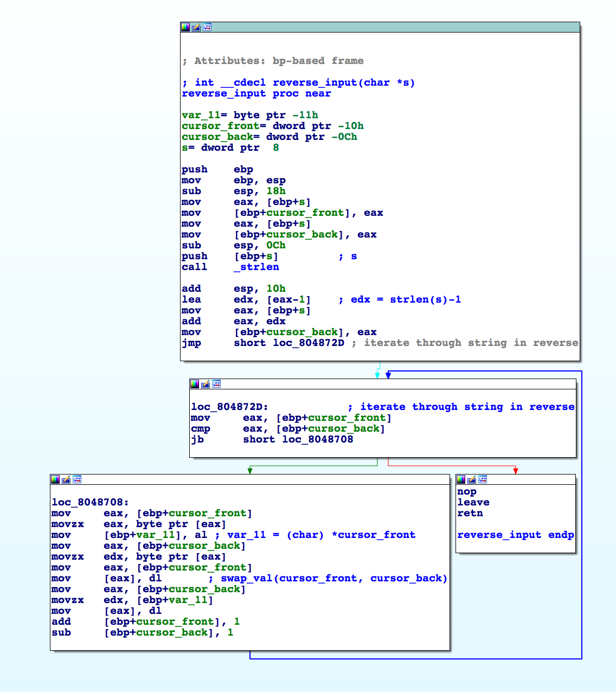Click color icon on the leave/retn block
Image resolution: width=616 pixels, height=692 pixels.
461,479
